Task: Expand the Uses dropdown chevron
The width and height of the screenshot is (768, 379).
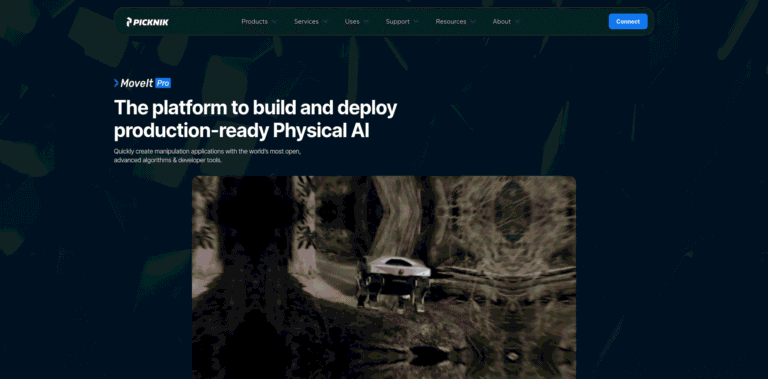Action: (366, 22)
